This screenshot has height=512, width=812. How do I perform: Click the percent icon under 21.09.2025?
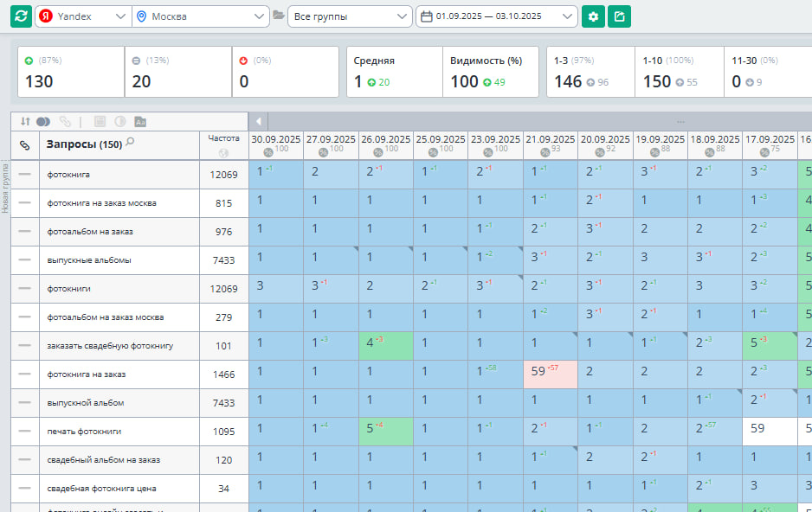(545, 152)
